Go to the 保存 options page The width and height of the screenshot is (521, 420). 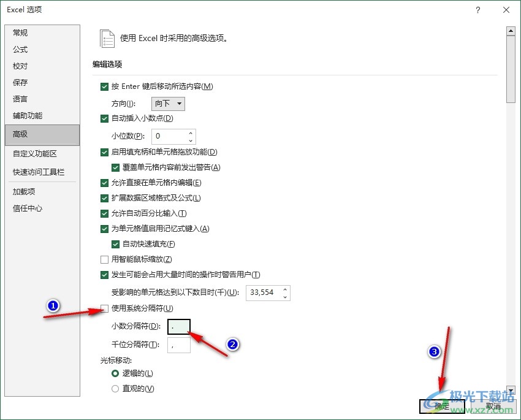pos(42,82)
